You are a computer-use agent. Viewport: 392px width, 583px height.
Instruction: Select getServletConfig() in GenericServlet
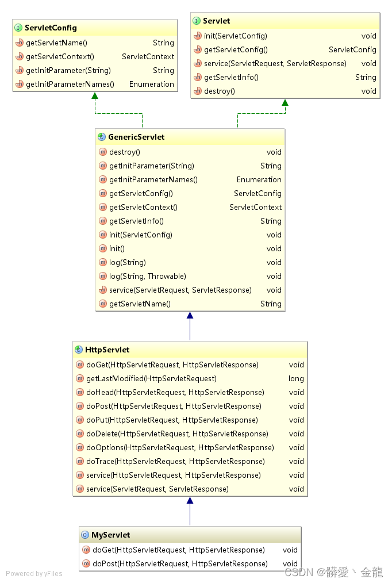point(141,193)
